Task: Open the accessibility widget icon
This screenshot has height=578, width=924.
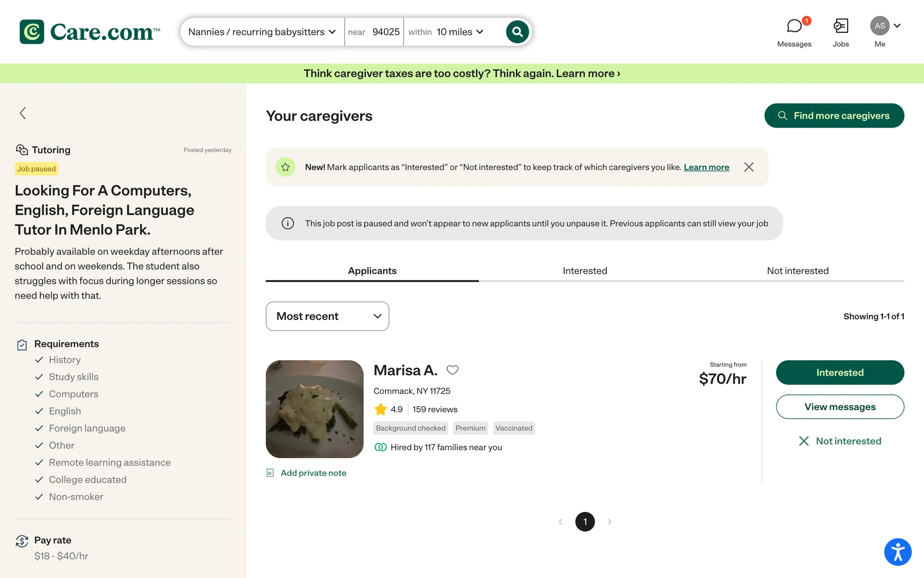Action: click(x=898, y=552)
